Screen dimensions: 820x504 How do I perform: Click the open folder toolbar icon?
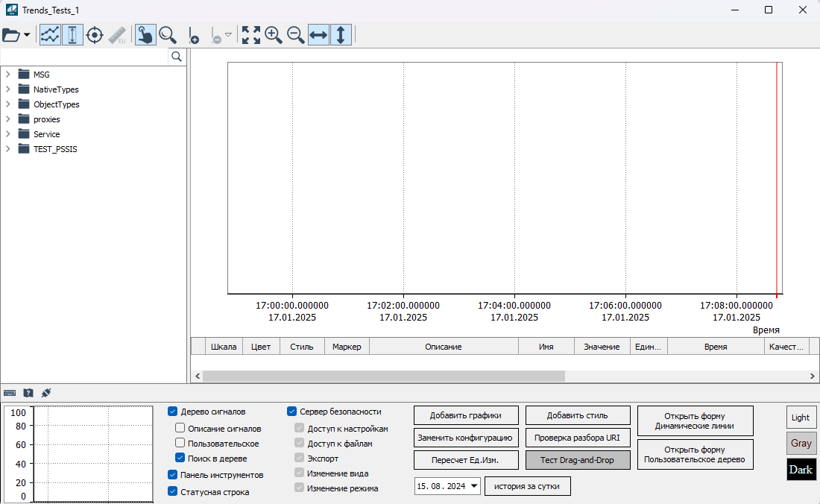[x=12, y=35]
